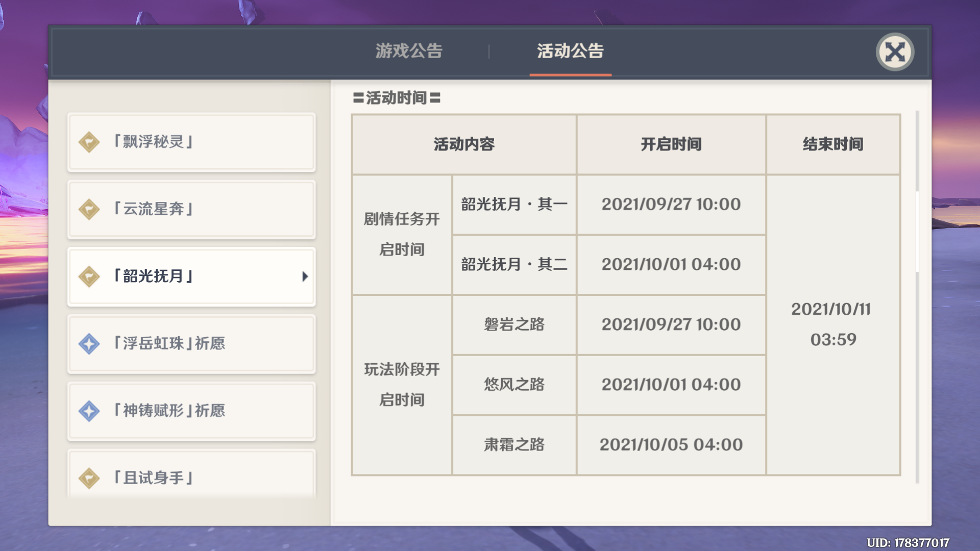Screen dimensions: 980x551
Task: Open the 「飘浮秘灵」 announcement entry
Action: 191,142
